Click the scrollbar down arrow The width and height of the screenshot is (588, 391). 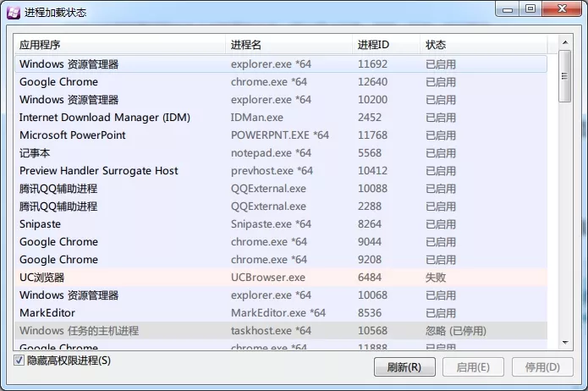pyautogui.click(x=565, y=342)
